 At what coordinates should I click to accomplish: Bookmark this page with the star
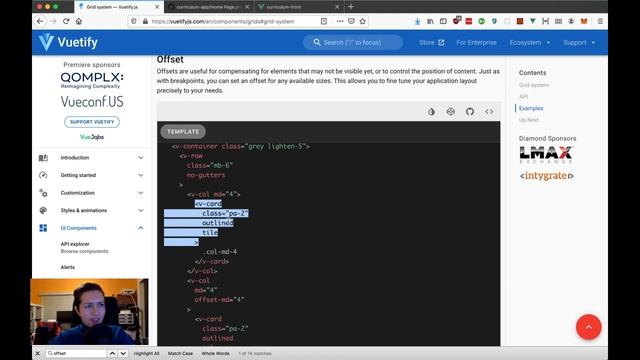(362, 21)
